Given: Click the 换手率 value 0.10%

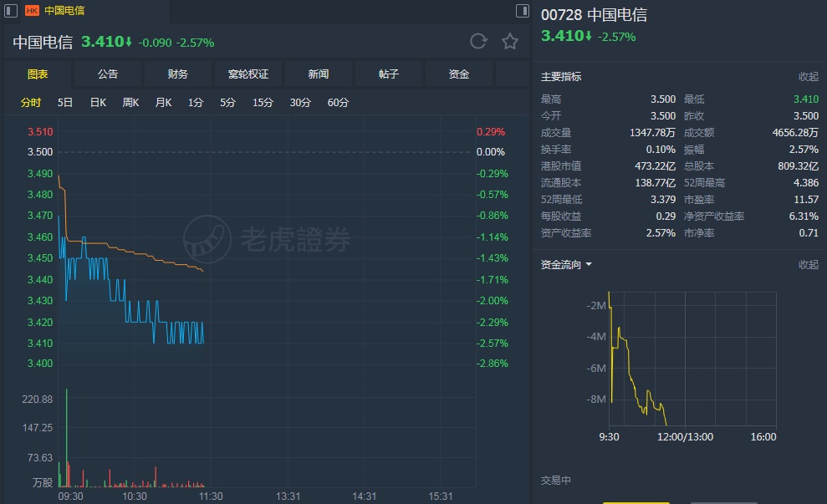Looking at the screenshot, I should 661,150.
